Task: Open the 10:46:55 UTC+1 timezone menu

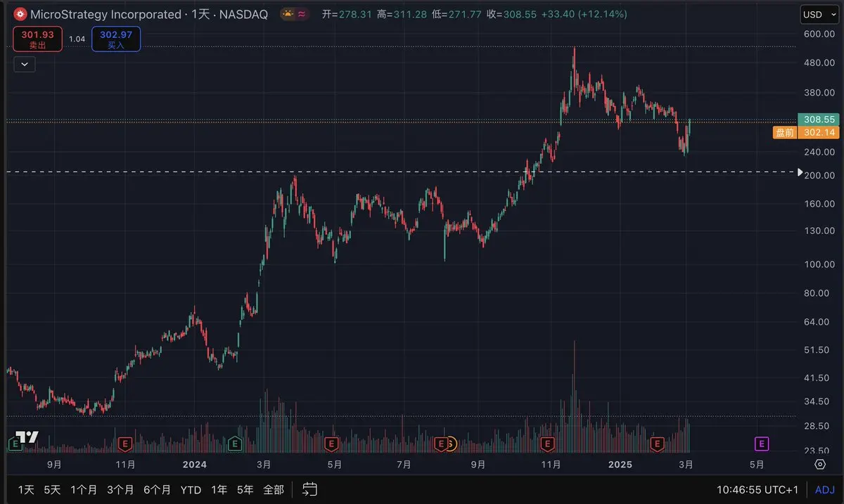Action: pos(757,490)
